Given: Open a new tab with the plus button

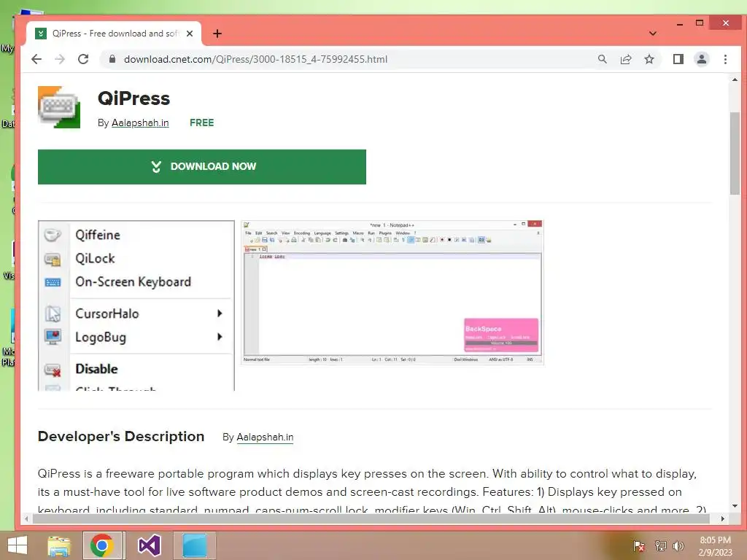Looking at the screenshot, I should pos(217,34).
